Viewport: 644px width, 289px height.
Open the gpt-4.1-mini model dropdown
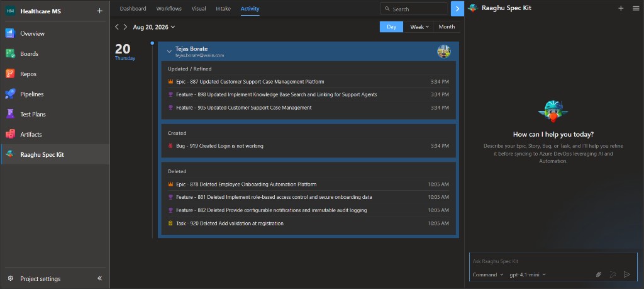[x=528, y=275]
